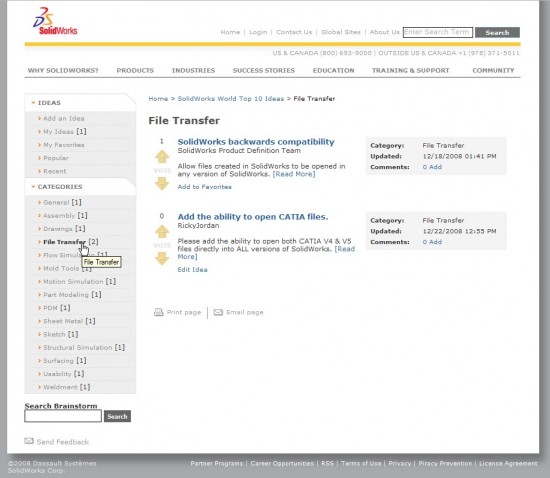Open WHY SOLIDWORKS? menu

63,70
